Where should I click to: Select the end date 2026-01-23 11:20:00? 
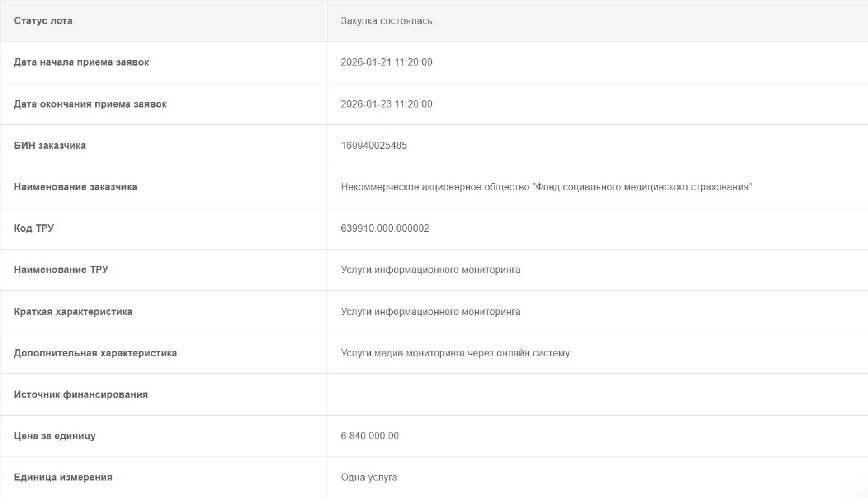386,104
